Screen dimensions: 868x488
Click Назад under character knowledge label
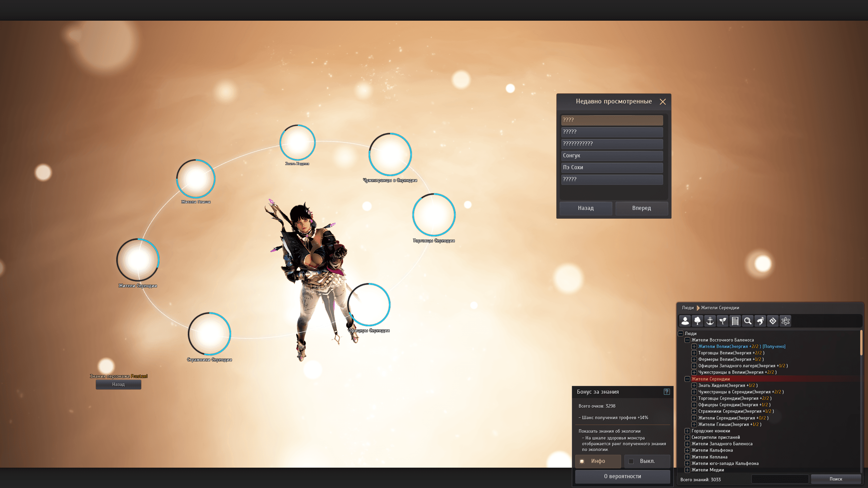tap(118, 385)
